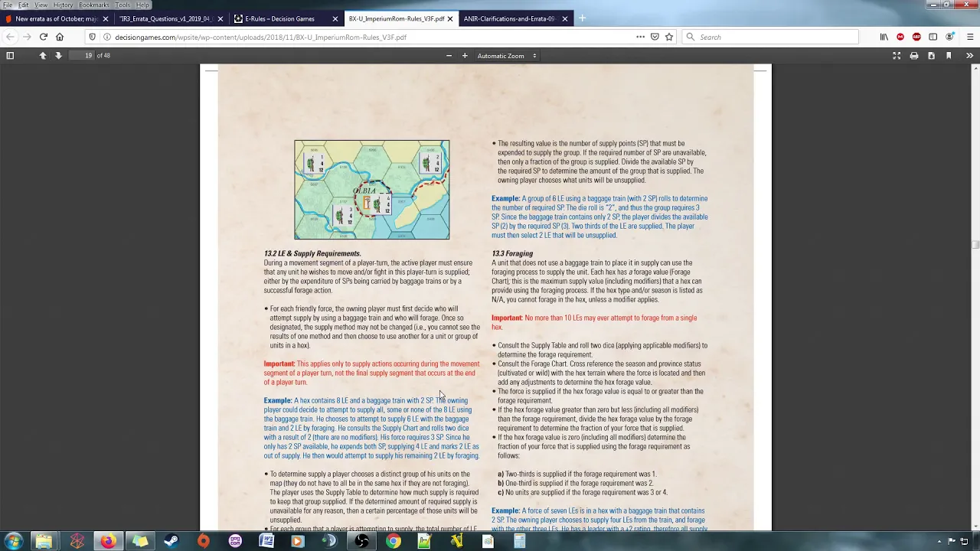Reload the current page
Screen dimensions: 980x551
(44, 37)
